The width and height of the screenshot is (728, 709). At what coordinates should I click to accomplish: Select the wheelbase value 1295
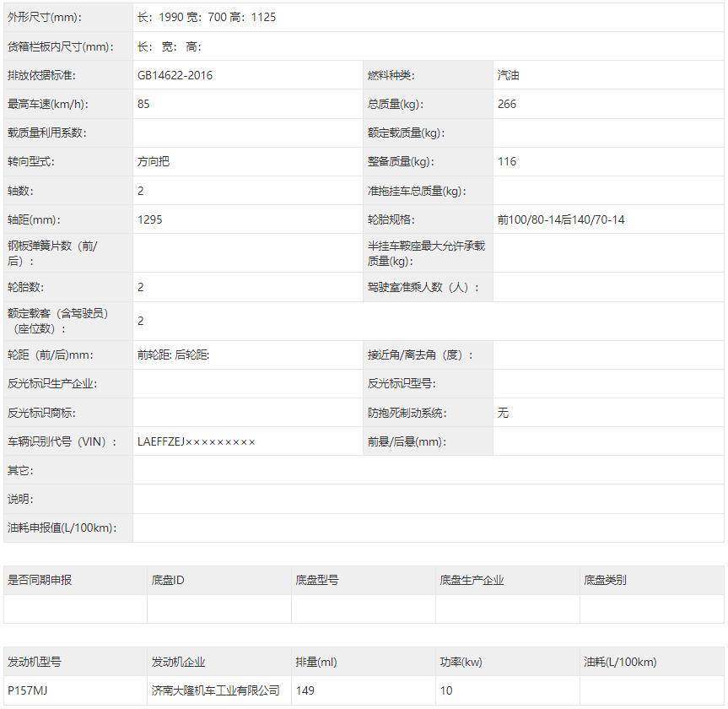(150, 219)
